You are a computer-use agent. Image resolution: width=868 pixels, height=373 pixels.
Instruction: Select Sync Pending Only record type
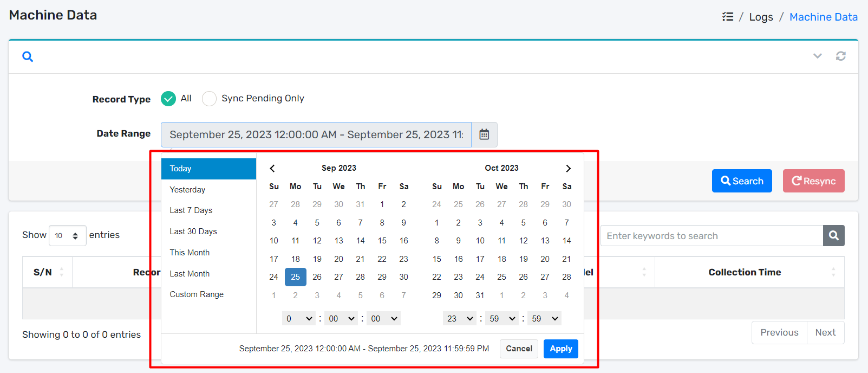click(209, 99)
